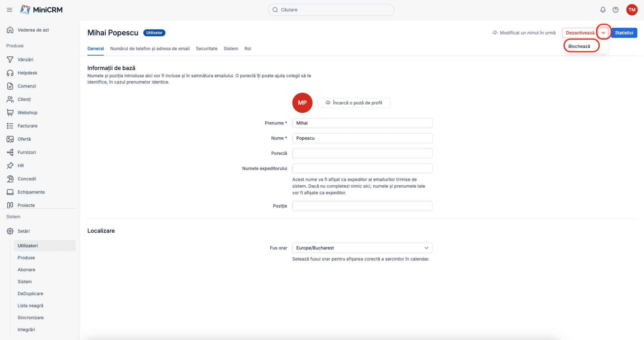Viewport: 644px width, 340px height.
Task: Open the Rol tab
Action: coord(248,49)
